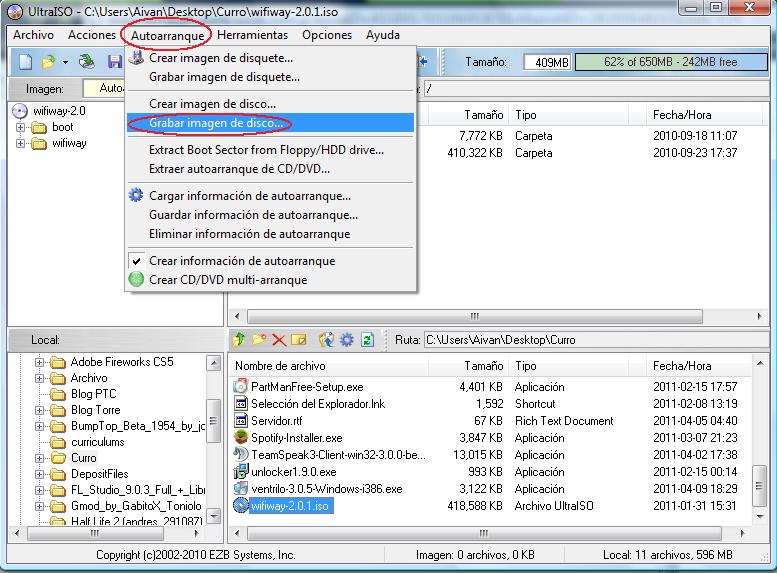The image size is (777, 573).
Task: Click the Save floppy-disk toolbar icon
Action: point(115,62)
